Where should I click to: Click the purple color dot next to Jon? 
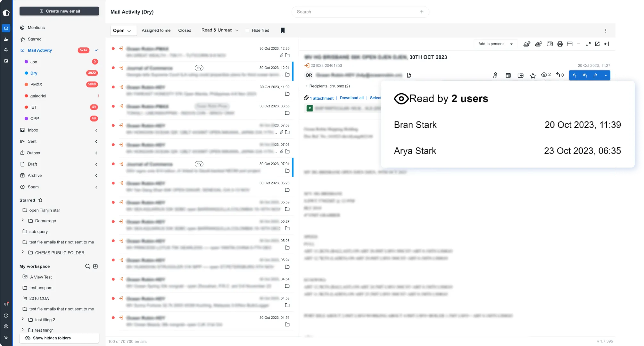pyautogui.click(x=26, y=62)
